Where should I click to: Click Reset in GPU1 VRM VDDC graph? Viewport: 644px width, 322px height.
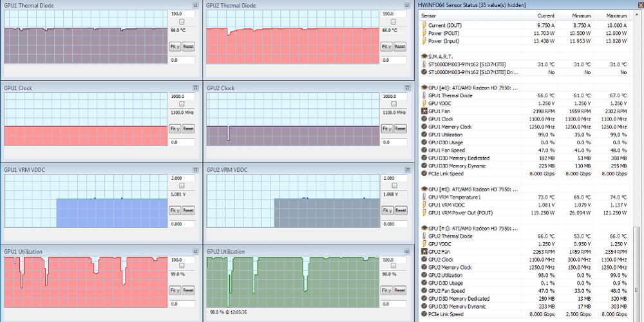tap(188, 211)
